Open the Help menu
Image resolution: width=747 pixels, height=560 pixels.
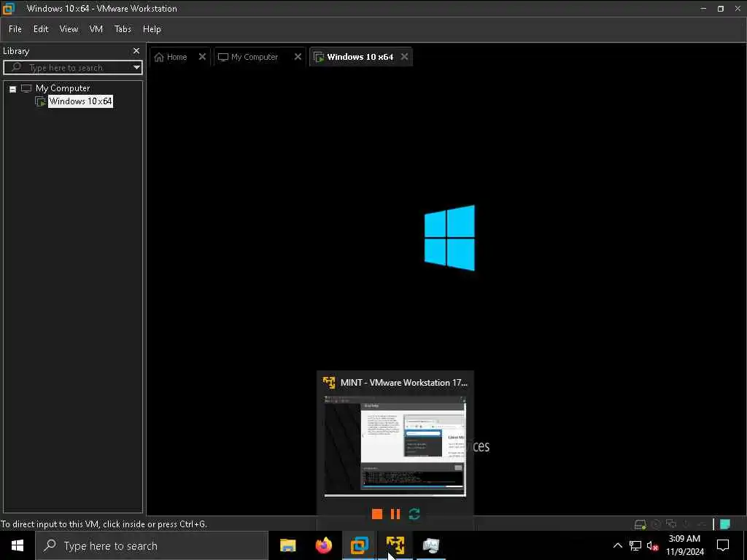pos(152,29)
